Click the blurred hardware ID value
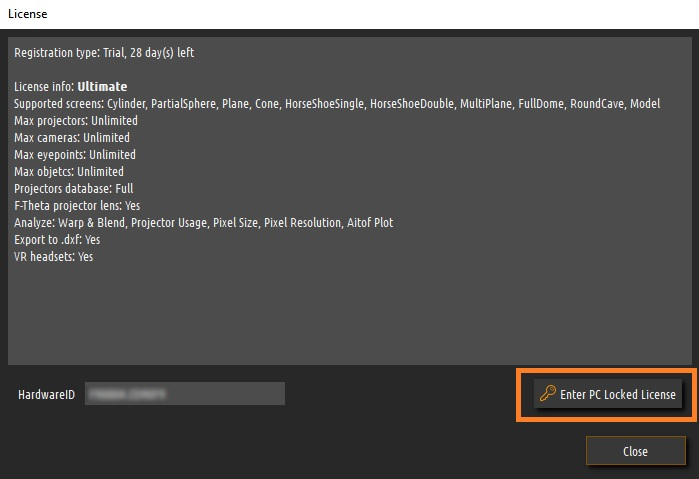The image size is (699, 479). click(127, 394)
